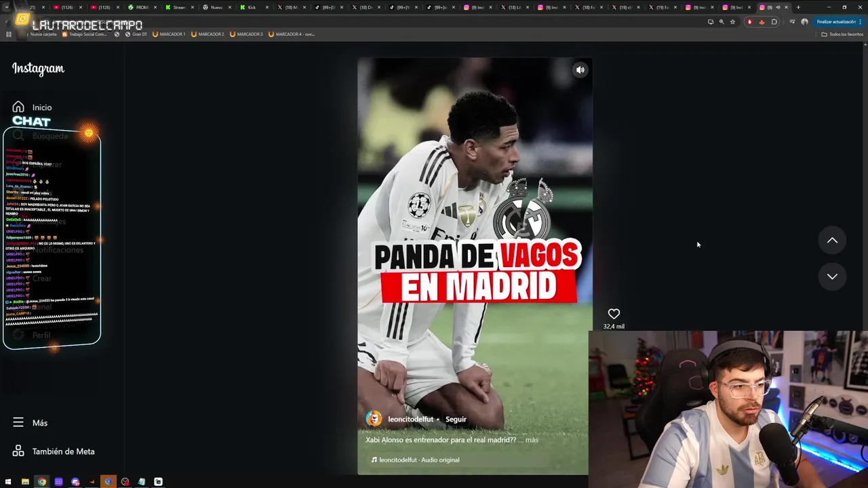Open the Todos los favoritos folder
Screen dimensions: 868x488
coord(842,34)
